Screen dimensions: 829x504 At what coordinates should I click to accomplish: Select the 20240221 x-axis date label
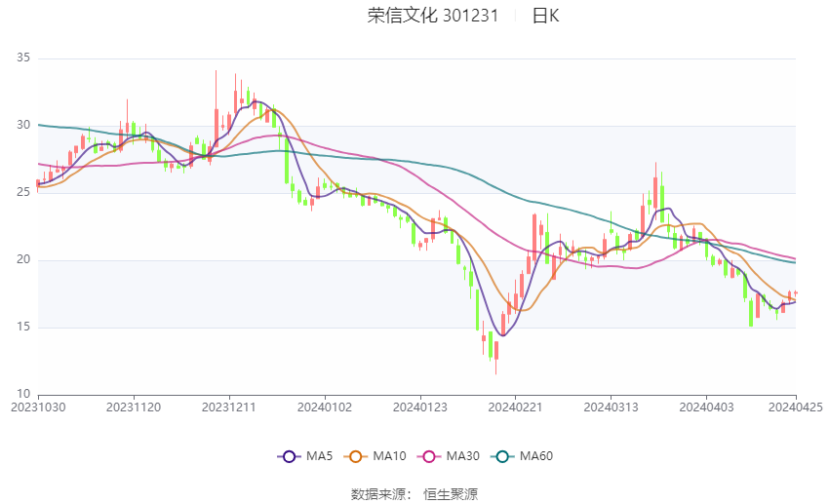pos(516,407)
